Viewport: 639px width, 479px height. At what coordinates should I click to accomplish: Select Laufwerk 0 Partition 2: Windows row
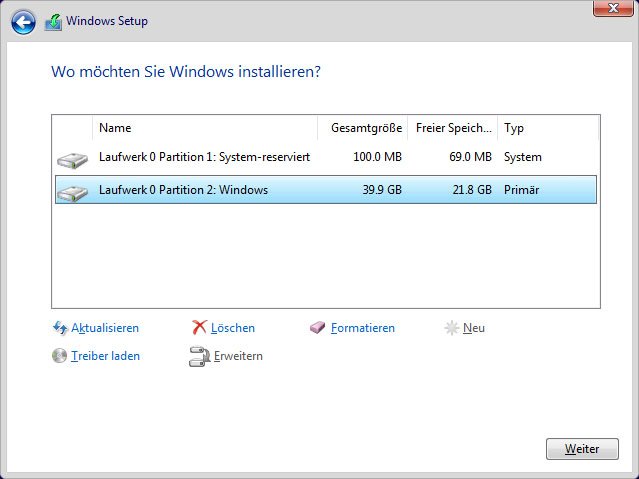pos(326,190)
